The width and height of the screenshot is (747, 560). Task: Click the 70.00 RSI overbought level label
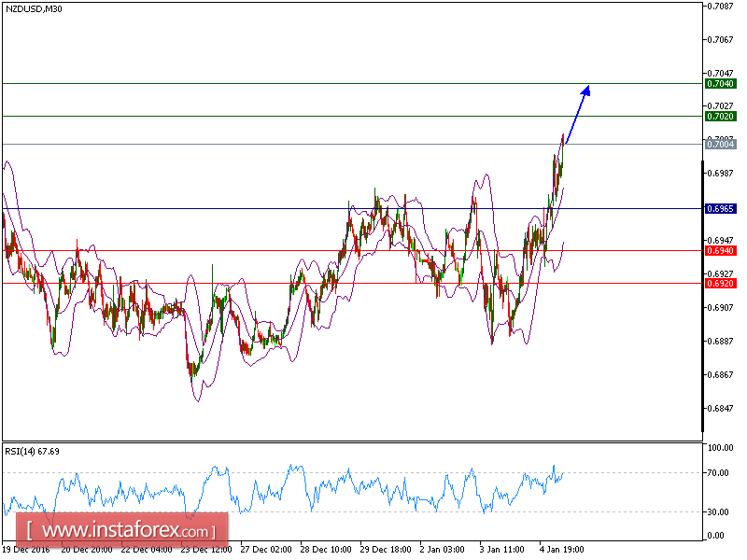tap(719, 473)
